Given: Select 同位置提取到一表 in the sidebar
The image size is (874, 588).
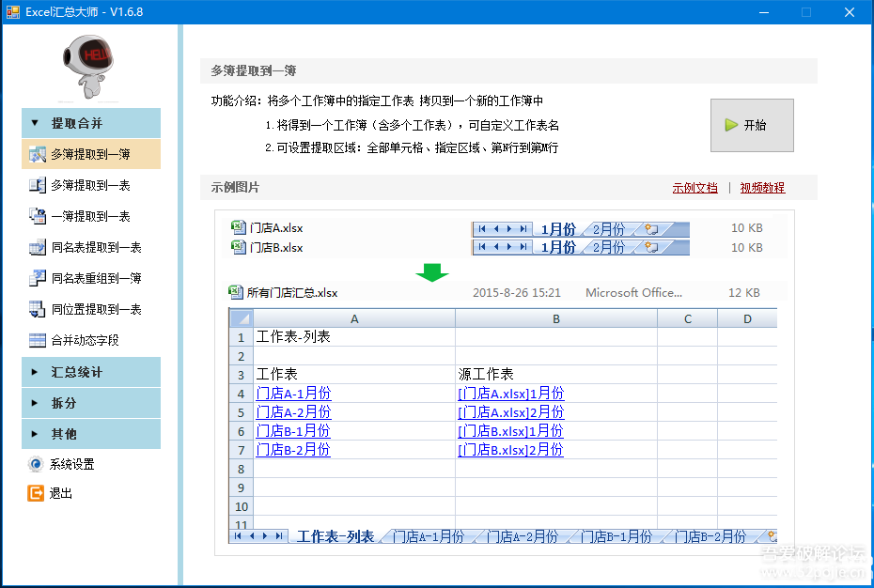Looking at the screenshot, I should tap(91, 309).
